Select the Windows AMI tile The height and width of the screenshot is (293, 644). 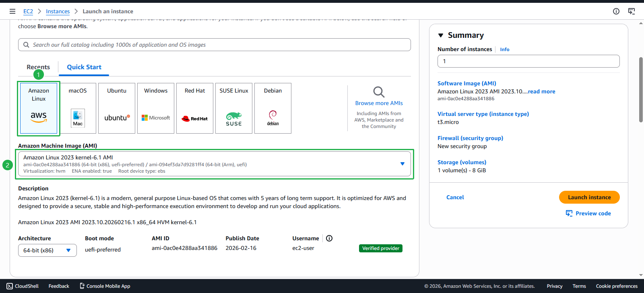point(156,108)
